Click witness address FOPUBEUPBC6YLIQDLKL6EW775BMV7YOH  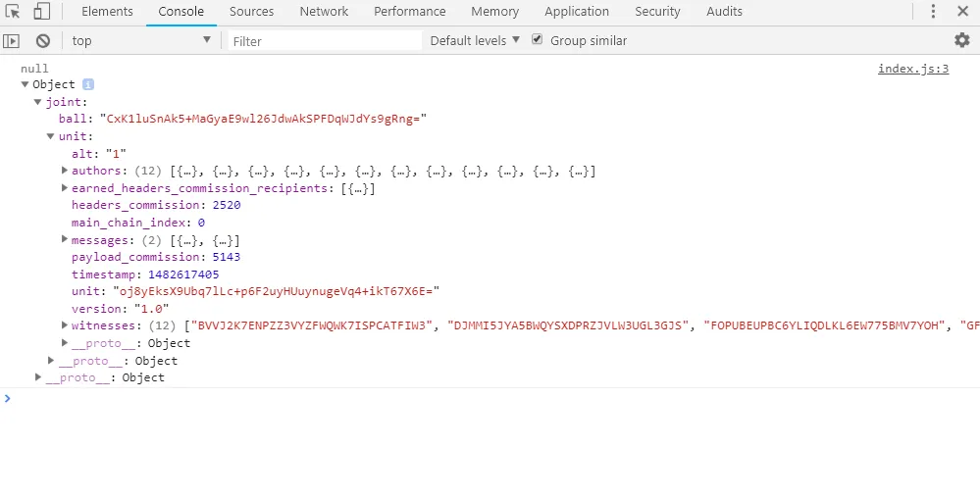(825, 325)
